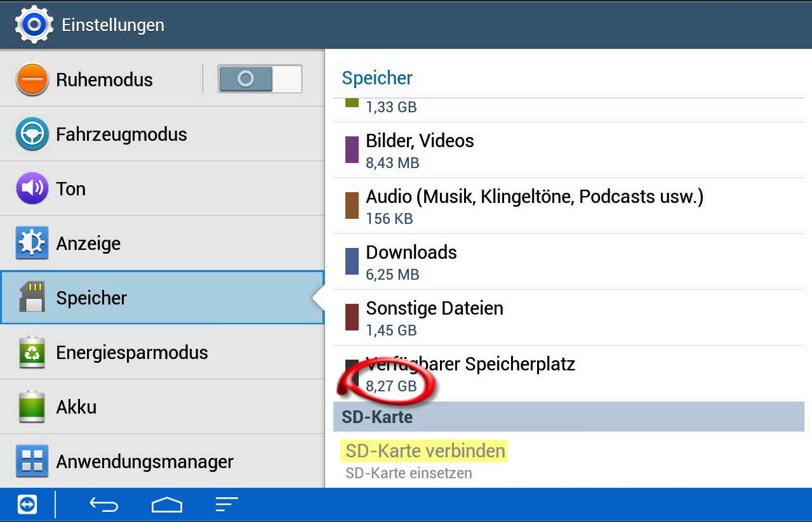812x522 pixels.
Task: Open Anwendungsmanager grid icon
Action: [32, 461]
